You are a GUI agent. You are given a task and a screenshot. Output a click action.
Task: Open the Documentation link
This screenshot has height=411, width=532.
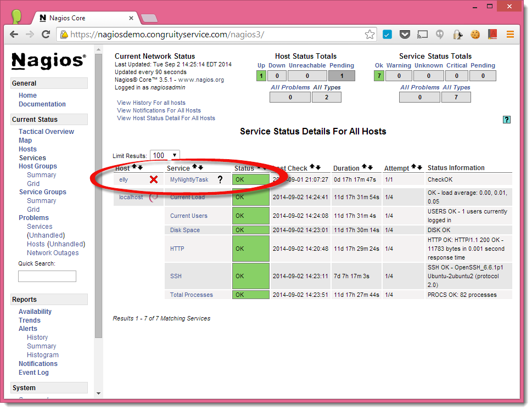[x=42, y=104]
